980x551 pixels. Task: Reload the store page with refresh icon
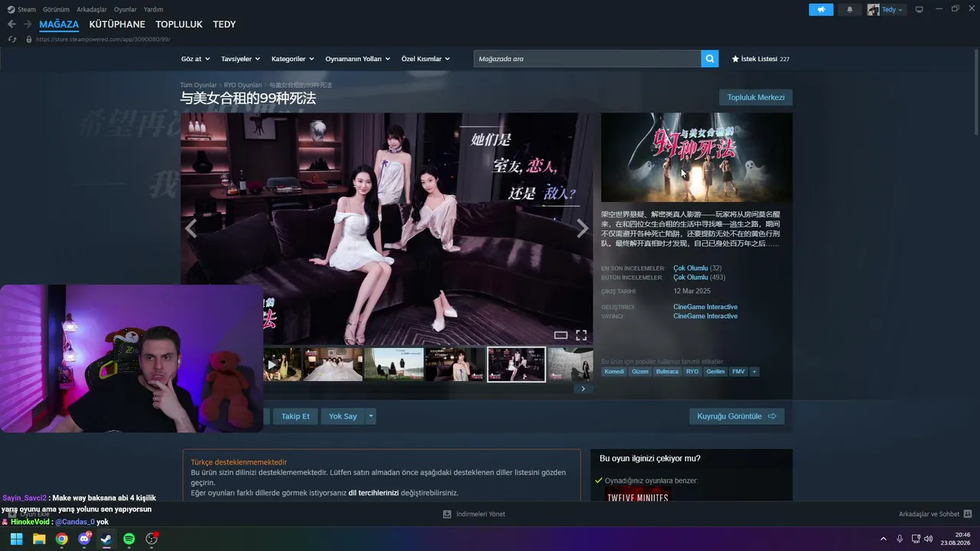pyautogui.click(x=11, y=39)
